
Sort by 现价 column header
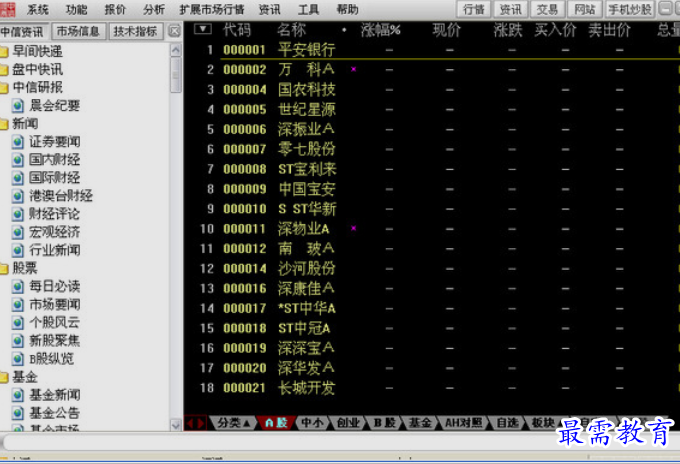click(446, 30)
